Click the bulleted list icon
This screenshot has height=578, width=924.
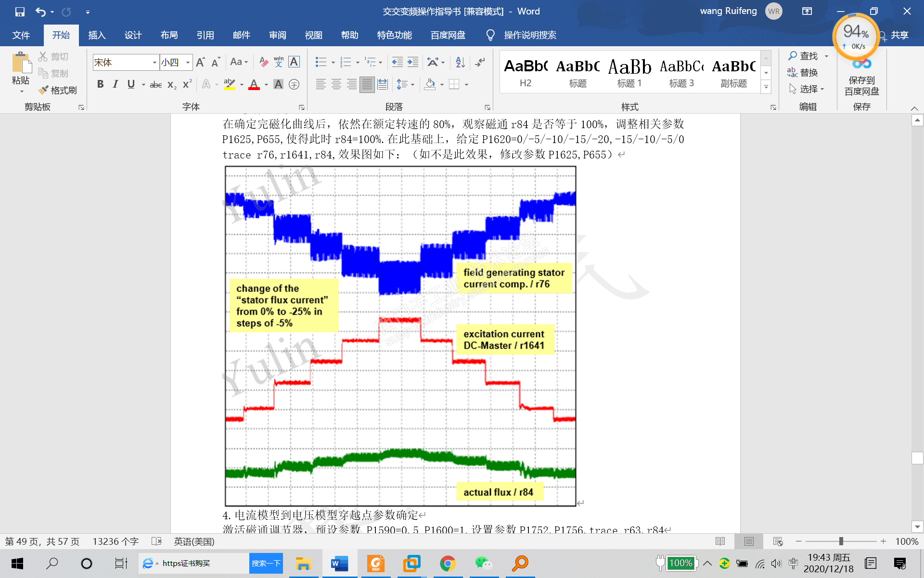click(x=321, y=62)
